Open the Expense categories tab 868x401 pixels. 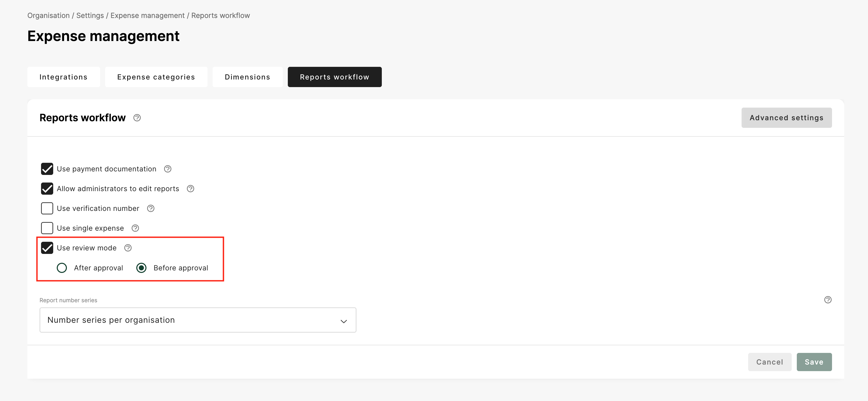[156, 77]
